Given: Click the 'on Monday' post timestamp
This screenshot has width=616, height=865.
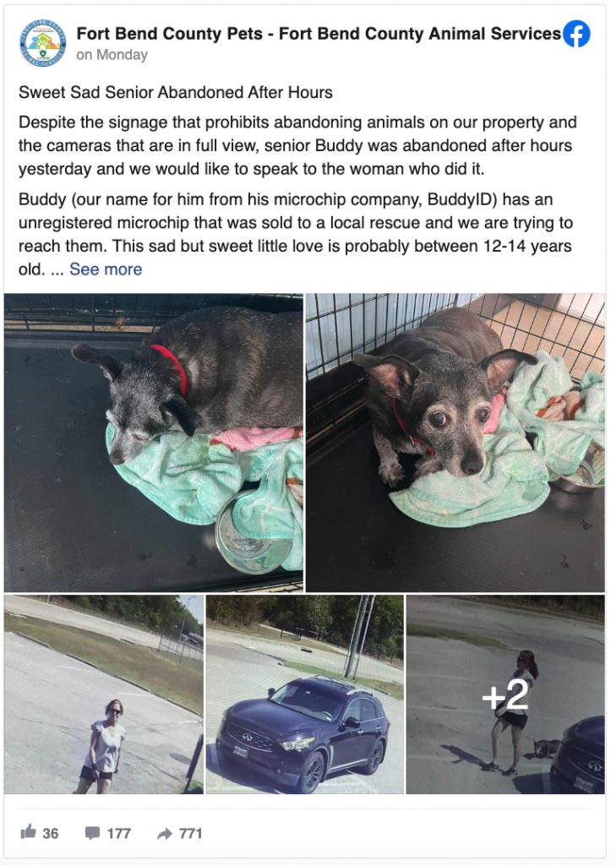Looking at the screenshot, I should (x=112, y=55).
